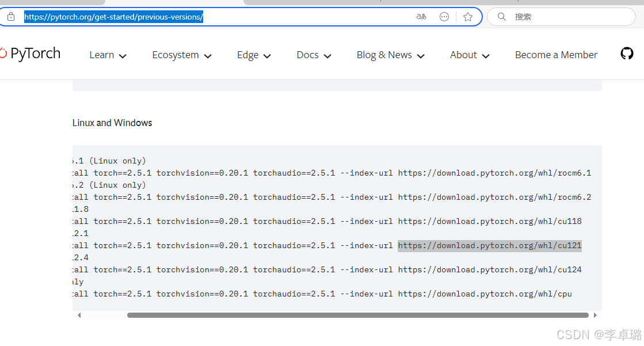644x346 pixels.
Task: Expand the Ecosystem dropdown menu
Action: (181, 55)
